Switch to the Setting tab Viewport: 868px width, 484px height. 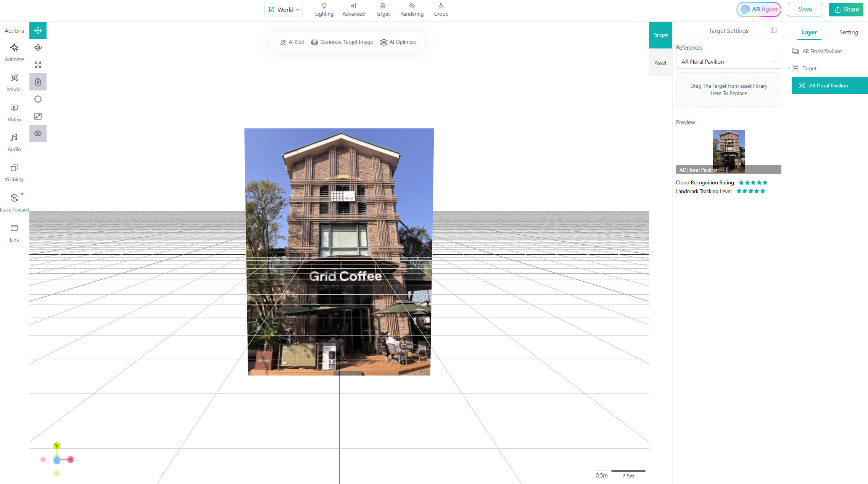[x=849, y=32]
